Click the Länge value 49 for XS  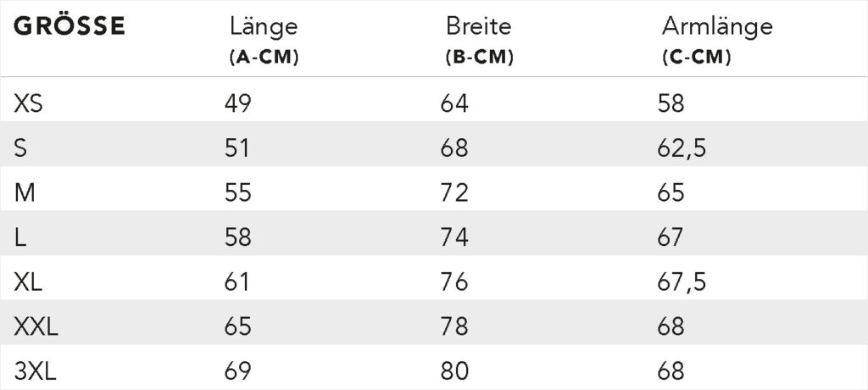[236, 103]
